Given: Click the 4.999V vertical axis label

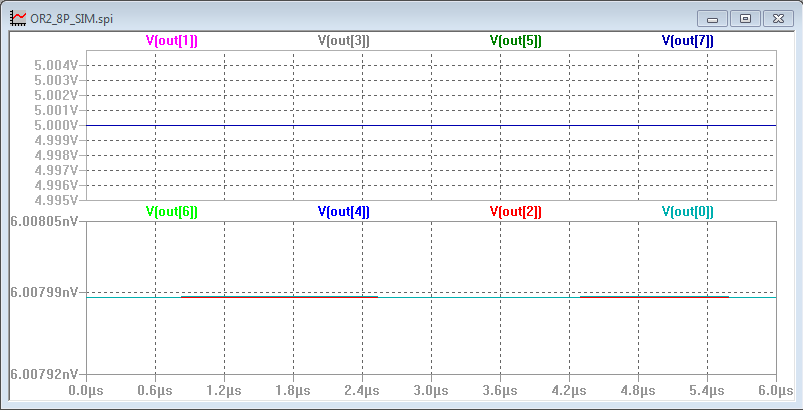Looking at the screenshot, I should [x=56, y=140].
